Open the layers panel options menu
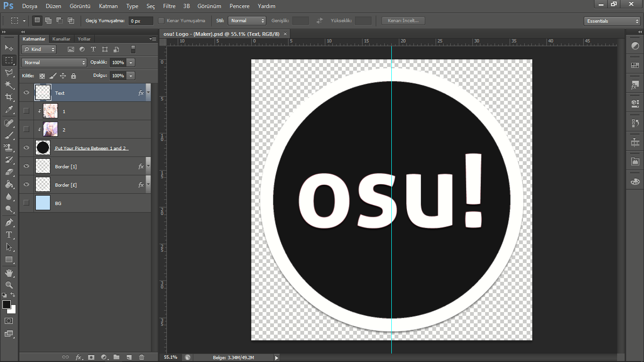Viewport: 644px width, 362px height. 153,39
